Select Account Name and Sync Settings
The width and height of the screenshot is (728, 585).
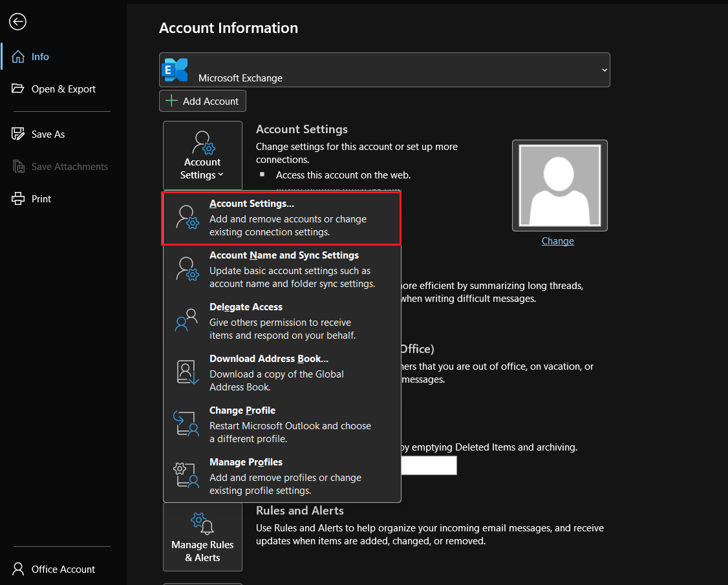281,270
